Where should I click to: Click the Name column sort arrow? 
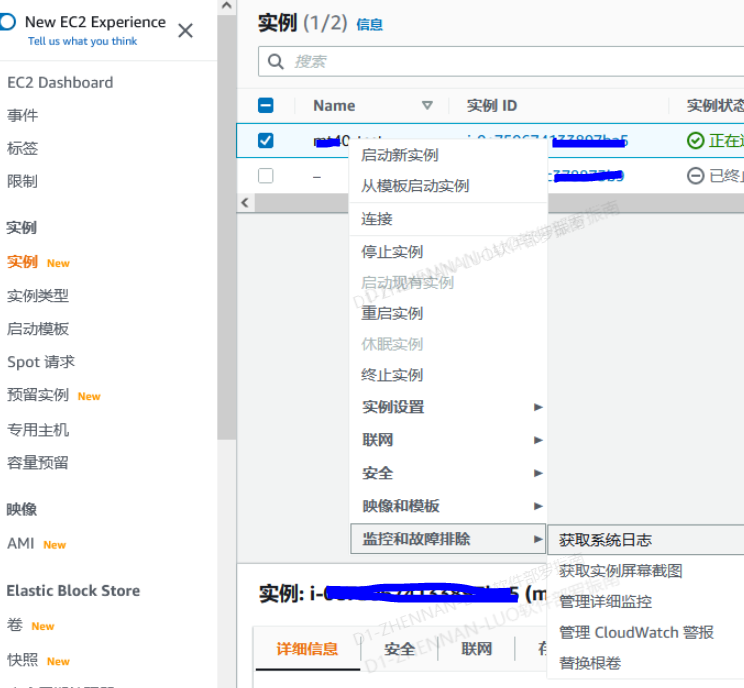pyautogui.click(x=427, y=106)
